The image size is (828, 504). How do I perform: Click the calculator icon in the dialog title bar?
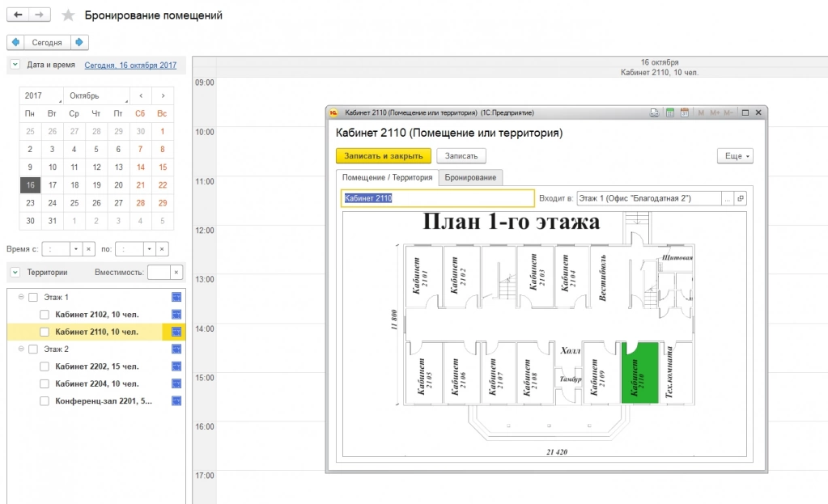tap(670, 112)
